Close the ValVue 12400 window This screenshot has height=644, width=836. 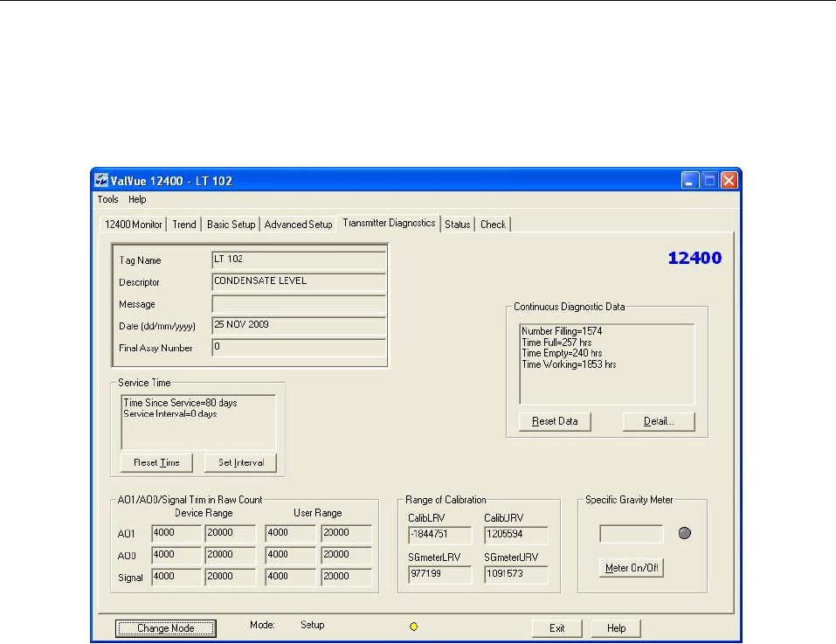729,181
